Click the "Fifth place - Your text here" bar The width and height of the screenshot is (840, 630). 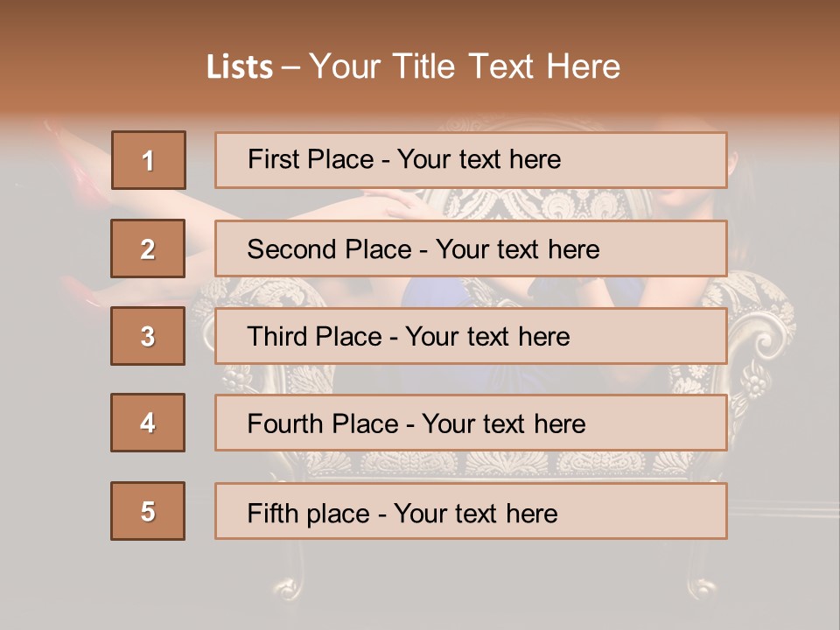click(471, 510)
